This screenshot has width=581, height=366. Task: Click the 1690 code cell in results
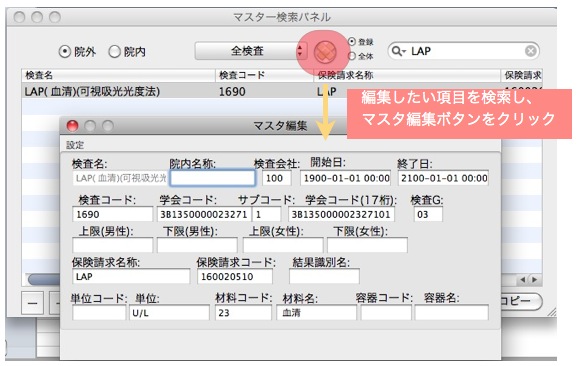(232, 92)
